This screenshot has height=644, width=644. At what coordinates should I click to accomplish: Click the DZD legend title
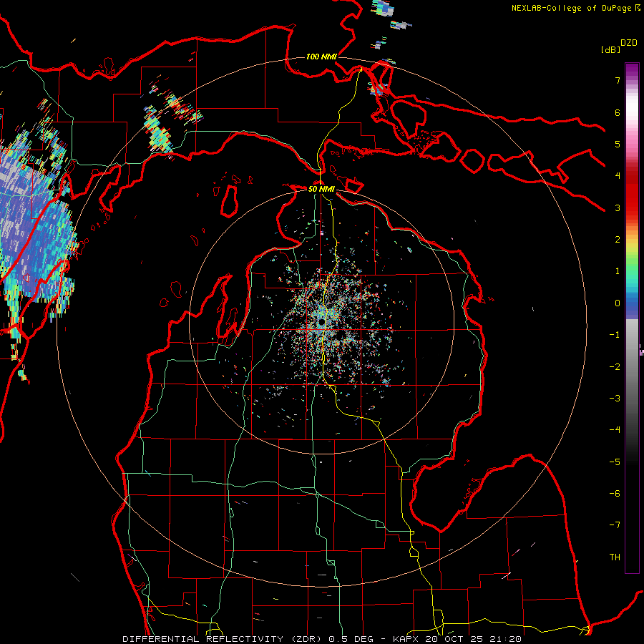coord(629,43)
